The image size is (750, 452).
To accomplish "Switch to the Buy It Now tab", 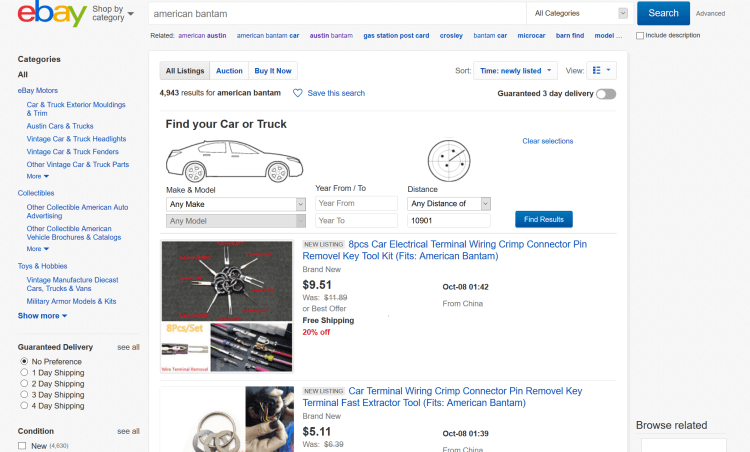I will click(273, 71).
